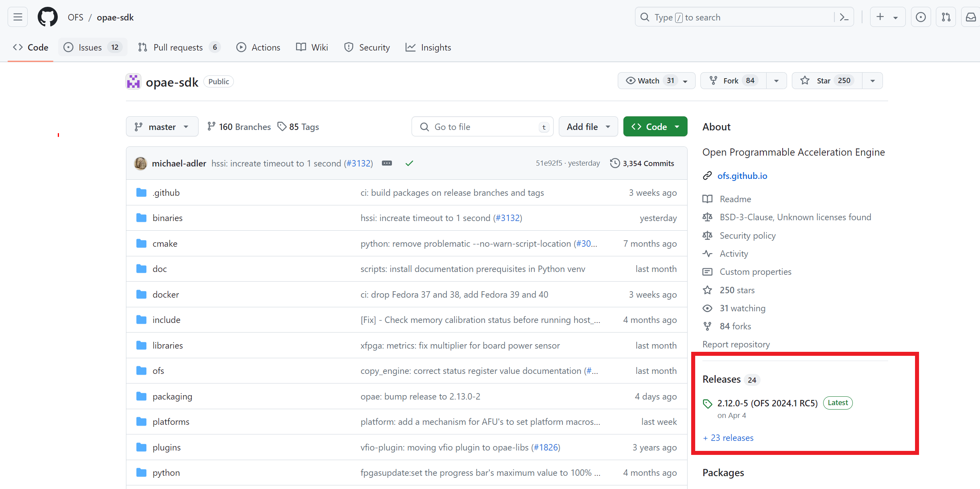Open the ofs.github.io link
Image resolution: width=980 pixels, height=489 pixels.
(x=742, y=176)
